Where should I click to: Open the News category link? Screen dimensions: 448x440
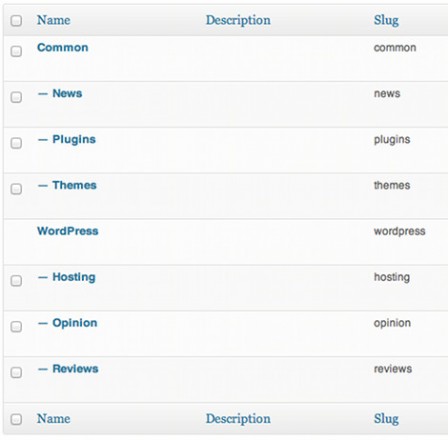67,93
